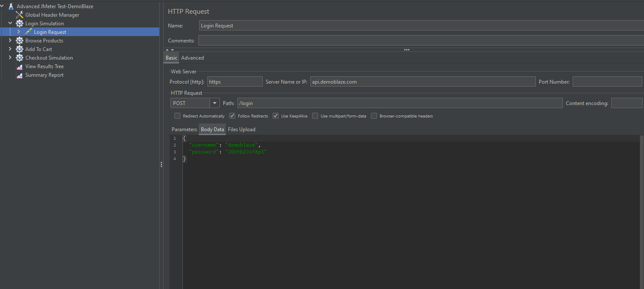Expand the Login Request tree node

tap(18, 32)
